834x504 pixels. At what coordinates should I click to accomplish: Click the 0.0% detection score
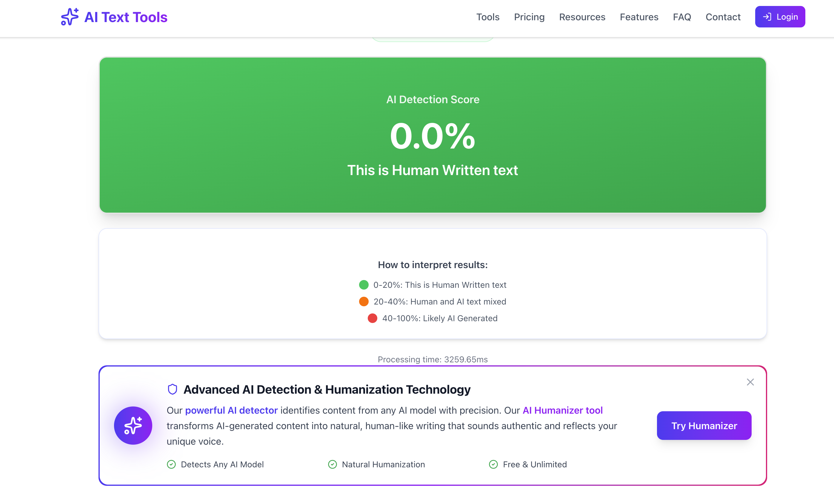click(432, 136)
